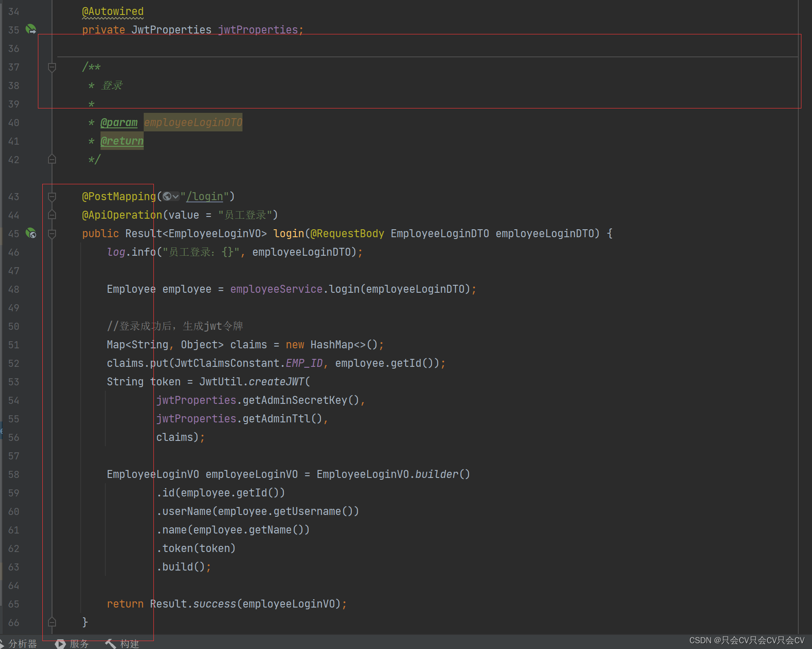Click the JwtProperties type name in the field declaration

point(171,30)
